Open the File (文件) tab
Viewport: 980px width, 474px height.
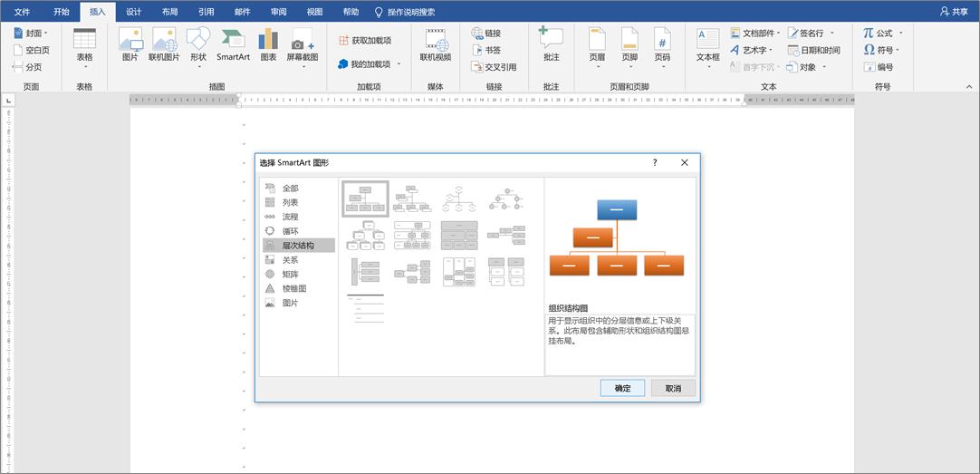pos(23,12)
